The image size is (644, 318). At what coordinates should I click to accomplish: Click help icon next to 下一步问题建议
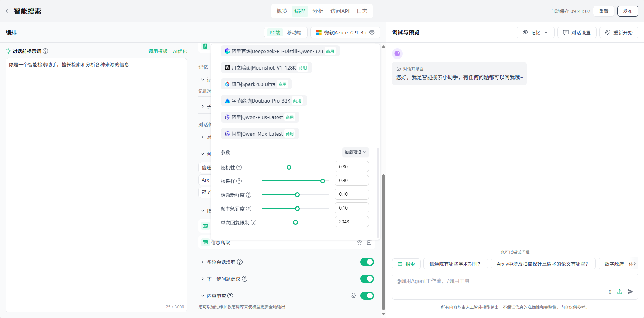[x=245, y=279]
